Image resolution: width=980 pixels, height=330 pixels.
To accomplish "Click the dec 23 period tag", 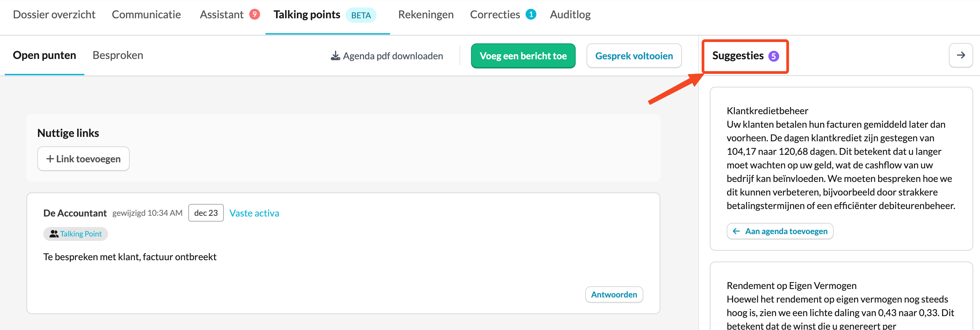I will pos(206,213).
